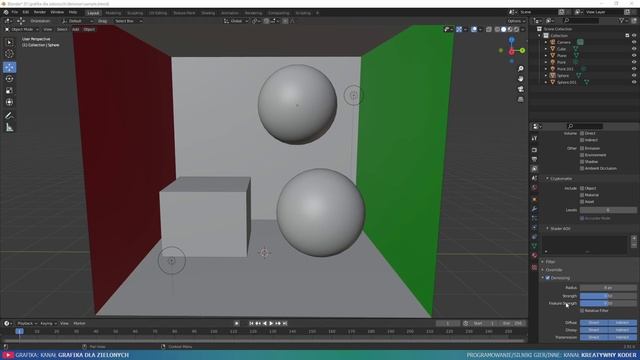Select the Transform tool
The image size is (640, 360).
(x=9, y=102)
